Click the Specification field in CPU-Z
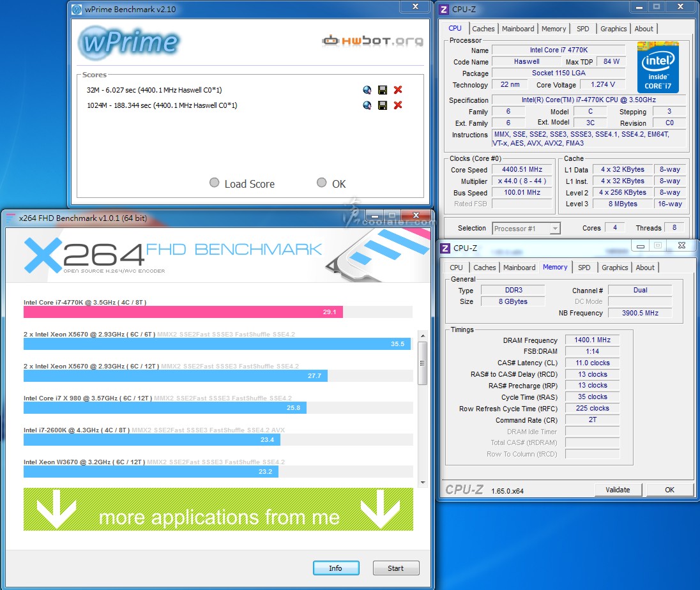Image resolution: width=700 pixels, height=590 pixels. click(589, 100)
